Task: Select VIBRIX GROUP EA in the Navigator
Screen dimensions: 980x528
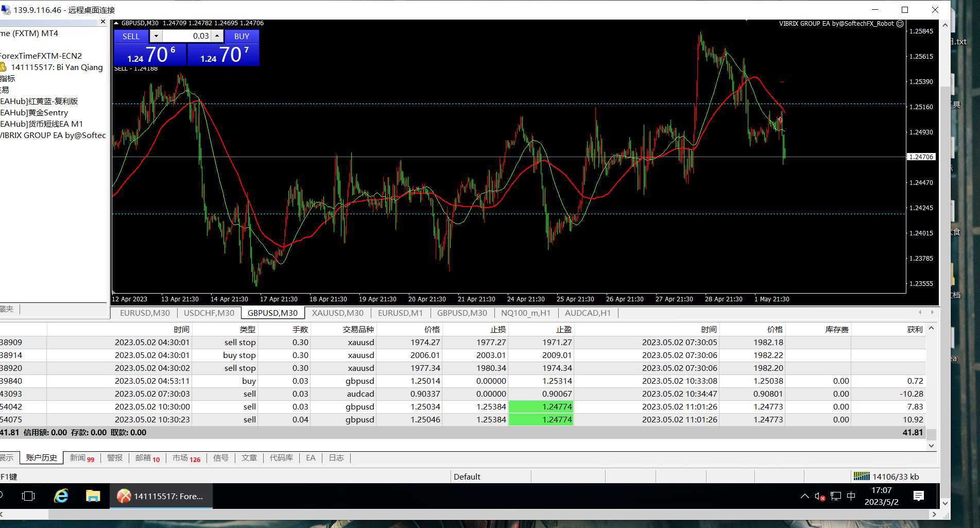Action: tap(53, 135)
